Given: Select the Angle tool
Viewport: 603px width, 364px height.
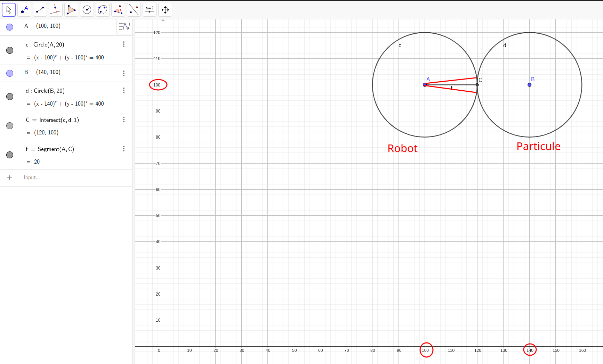Looking at the screenshot, I should point(118,10).
